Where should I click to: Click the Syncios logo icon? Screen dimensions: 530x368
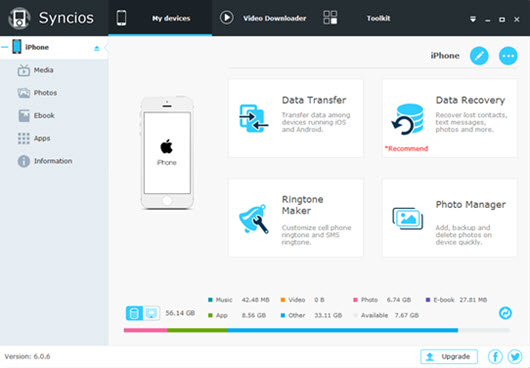coord(20,18)
